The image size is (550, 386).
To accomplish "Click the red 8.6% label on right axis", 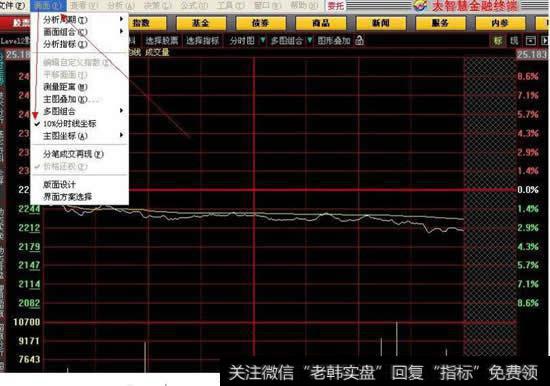I will pyautogui.click(x=528, y=76).
